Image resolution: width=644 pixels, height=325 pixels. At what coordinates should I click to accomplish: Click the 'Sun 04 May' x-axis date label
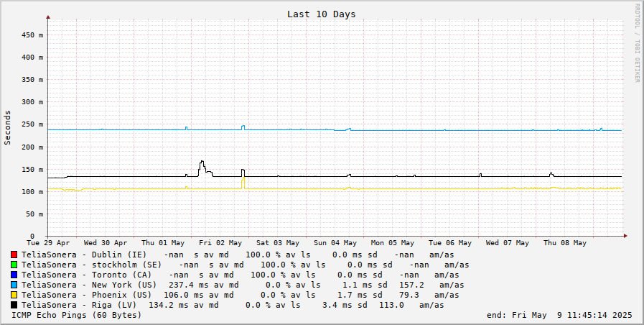(335, 243)
